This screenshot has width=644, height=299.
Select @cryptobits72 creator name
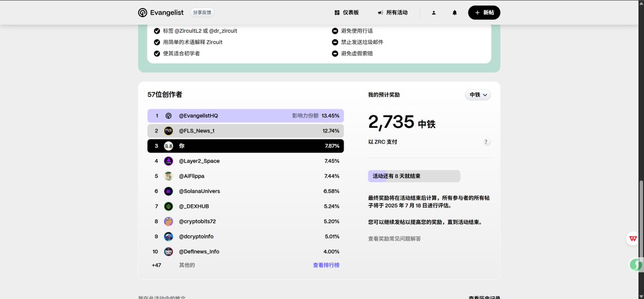197,221
